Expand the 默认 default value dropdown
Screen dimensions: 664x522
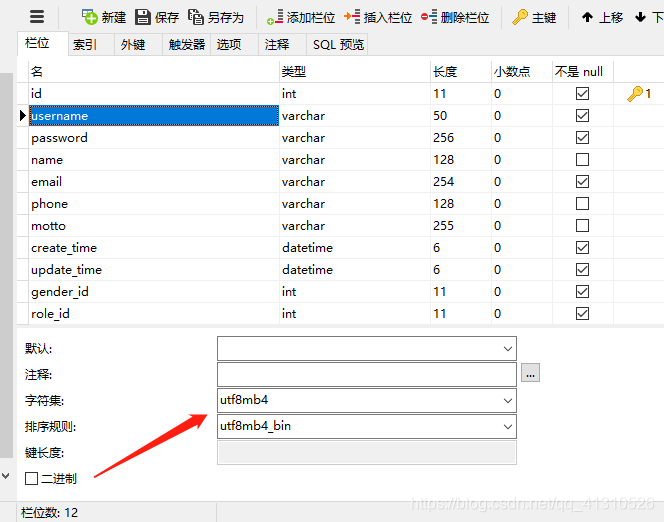tap(508, 349)
